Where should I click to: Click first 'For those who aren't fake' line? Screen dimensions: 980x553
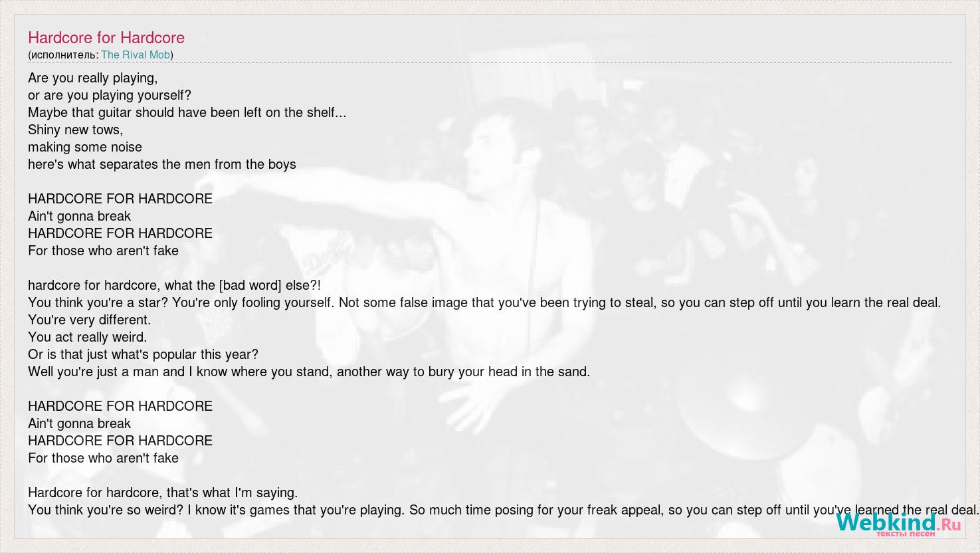(x=104, y=251)
